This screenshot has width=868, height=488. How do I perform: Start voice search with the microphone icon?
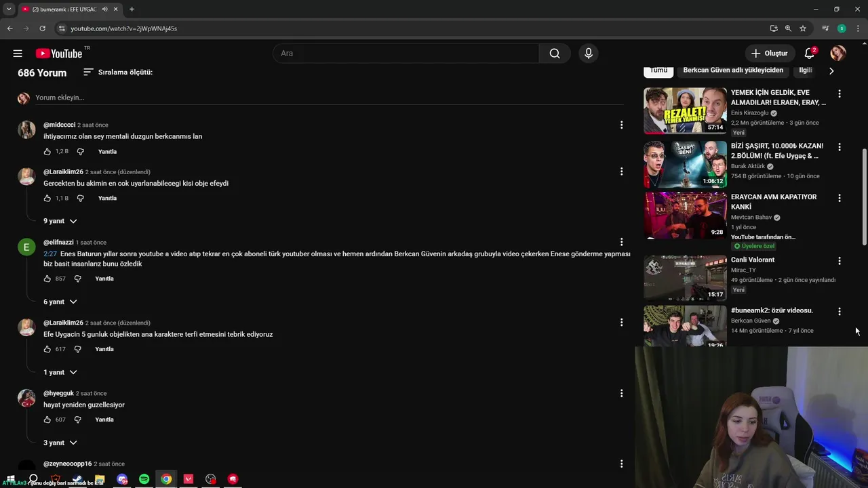click(x=588, y=54)
